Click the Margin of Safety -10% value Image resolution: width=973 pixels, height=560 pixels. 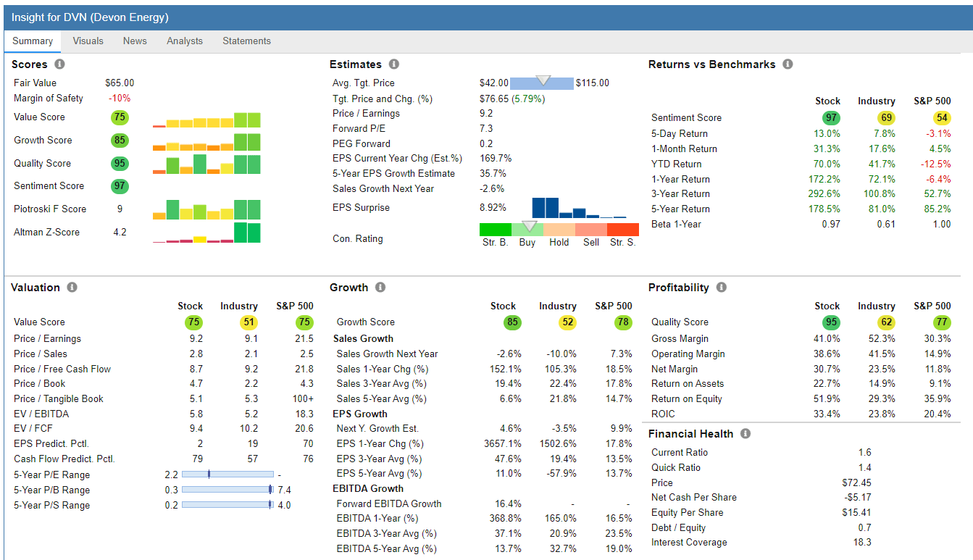coord(120,99)
